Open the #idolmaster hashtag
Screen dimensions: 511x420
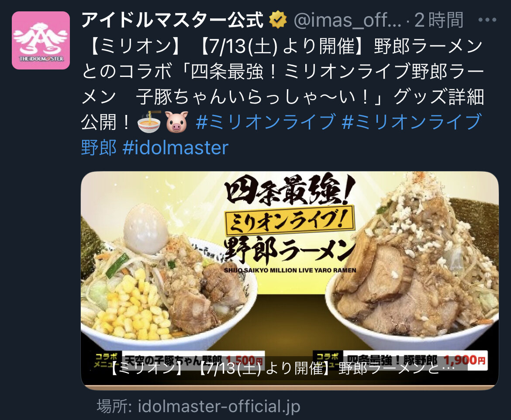tap(175, 148)
